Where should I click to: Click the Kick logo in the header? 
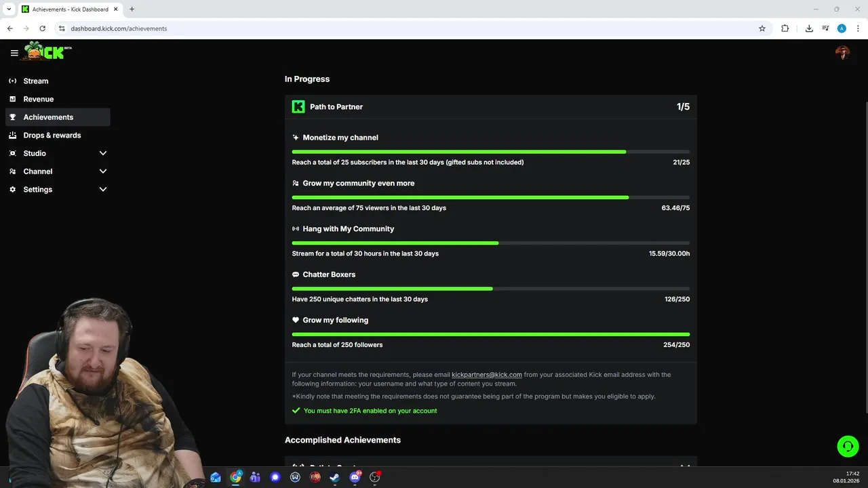(x=47, y=52)
